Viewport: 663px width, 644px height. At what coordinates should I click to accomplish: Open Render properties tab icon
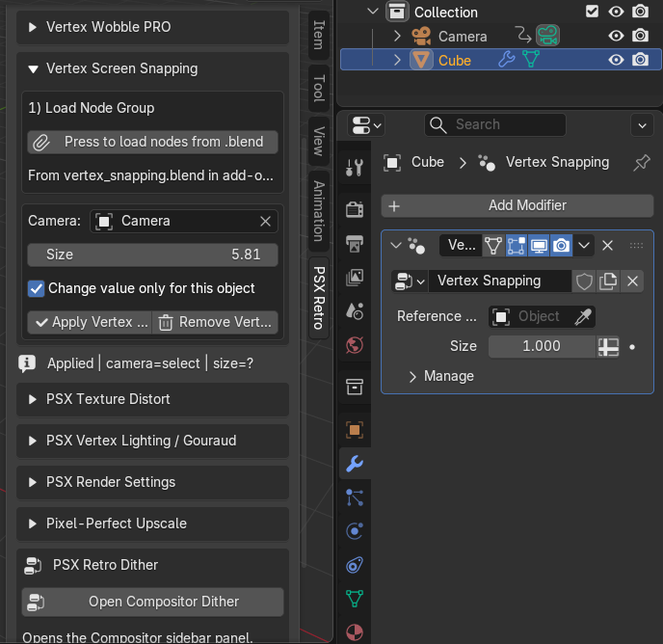355,209
